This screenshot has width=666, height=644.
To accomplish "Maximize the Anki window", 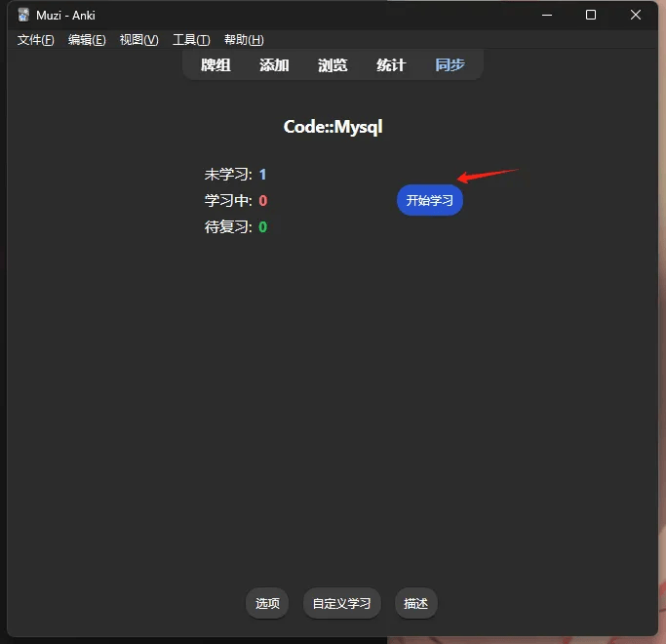I will point(591,15).
